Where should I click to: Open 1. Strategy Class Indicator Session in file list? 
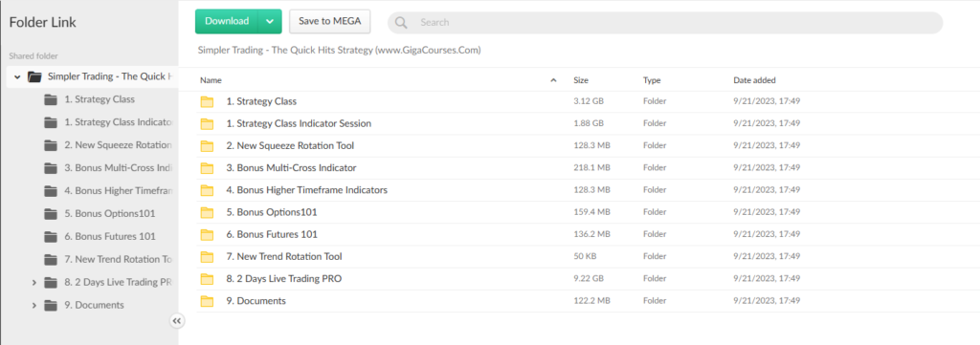pyautogui.click(x=299, y=123)
